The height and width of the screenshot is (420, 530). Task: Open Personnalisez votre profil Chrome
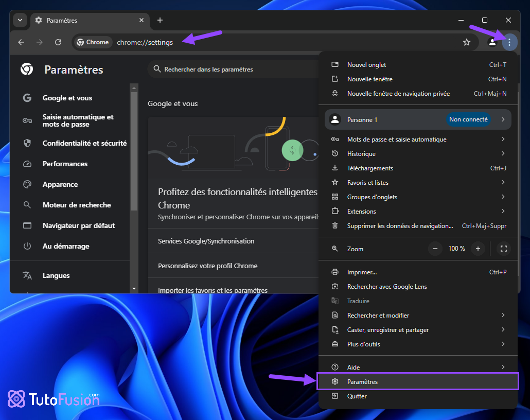233,266
